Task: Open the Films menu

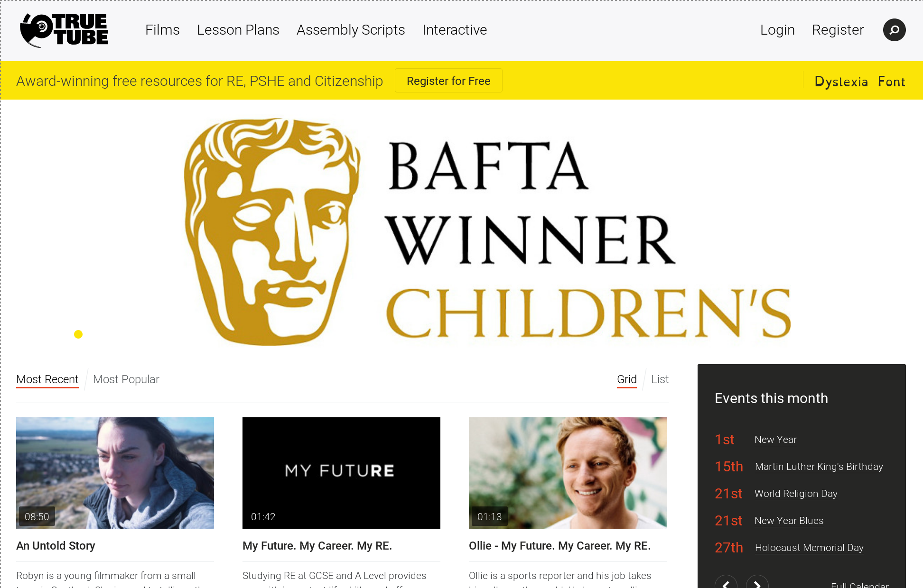Action: (162, 30)
